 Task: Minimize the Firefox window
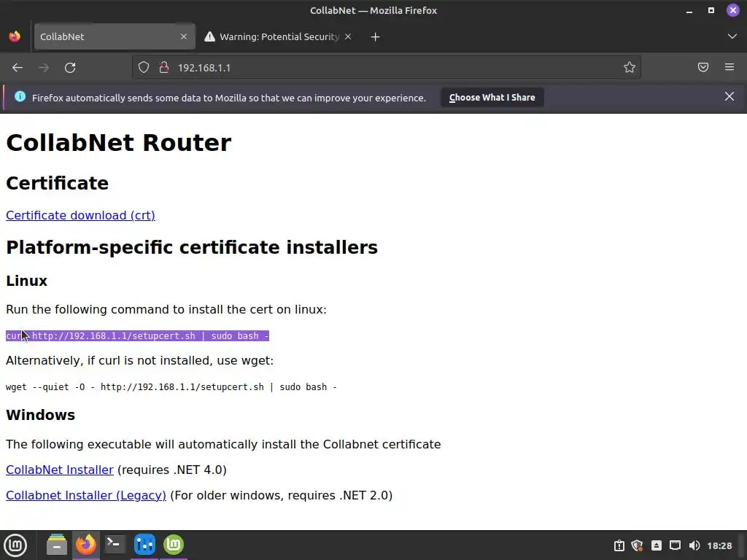pos(689,10)
